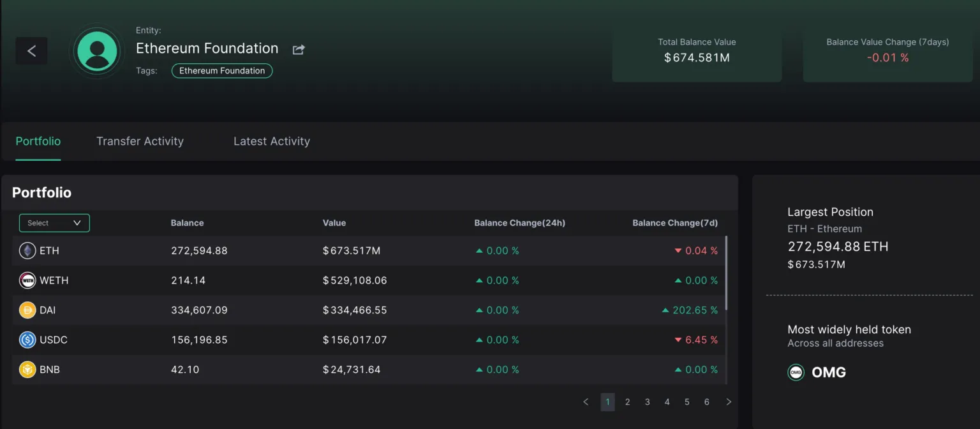Click the Ethereum Foundation entity avatar

tap(97, 51)
